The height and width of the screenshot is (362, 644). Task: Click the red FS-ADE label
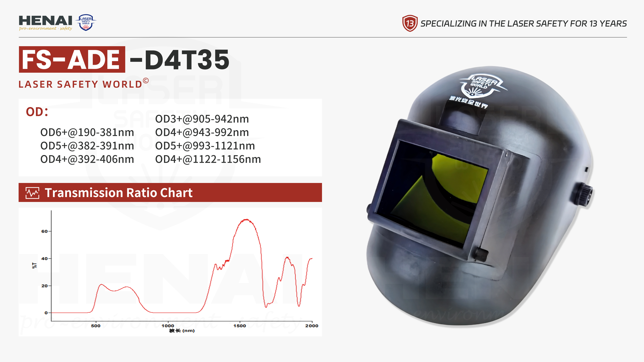[x=72, y=60]
